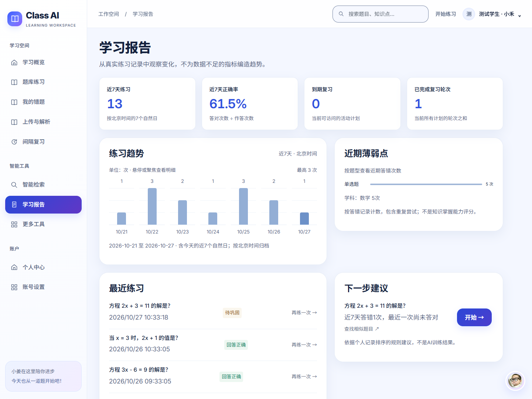Expand the user menu chevron beside 小禾
Screen dimensions: 532x399
pos(519,16)
